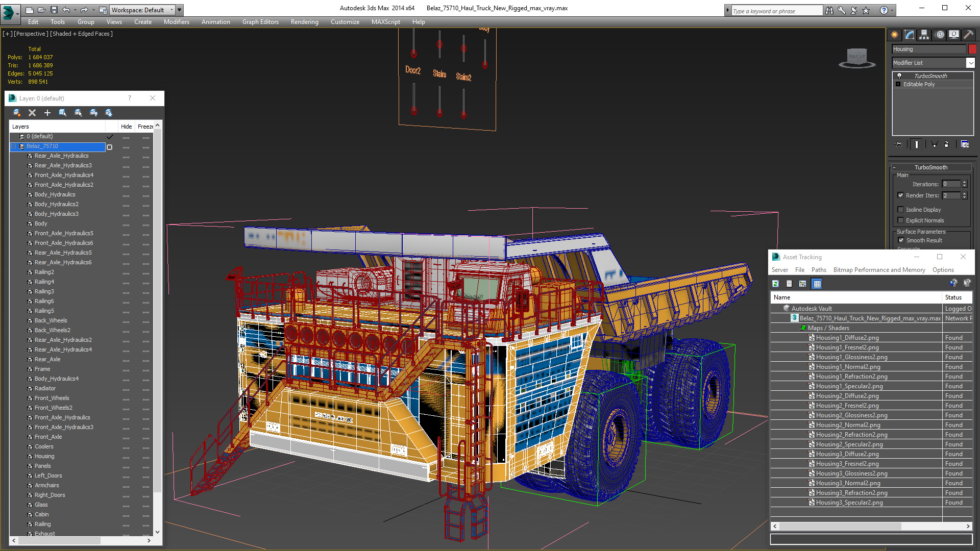Click Remove Modifier trash icon in stack
The height and width of the screenshot is (551, 980).
[947, 144]
